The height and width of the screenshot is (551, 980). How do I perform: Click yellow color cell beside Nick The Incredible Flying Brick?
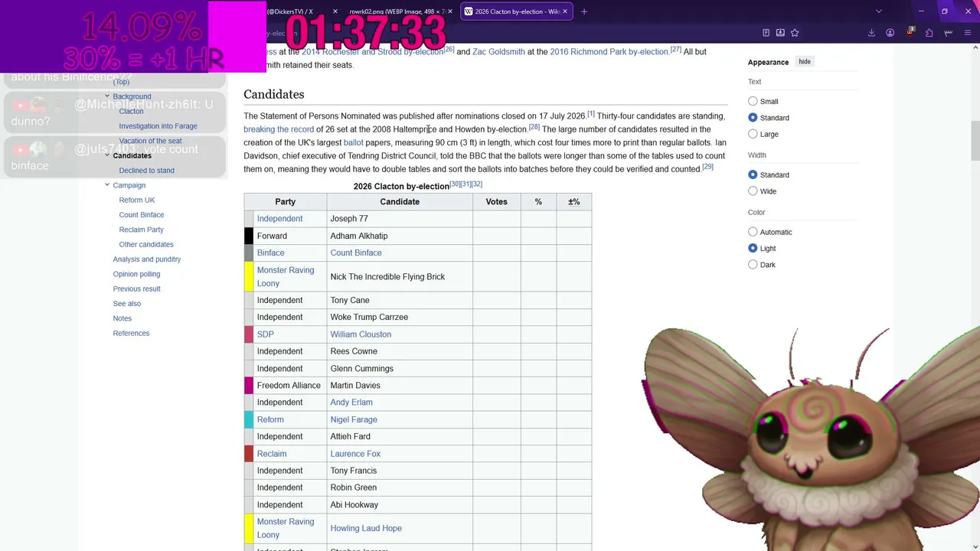click(249, 276)
